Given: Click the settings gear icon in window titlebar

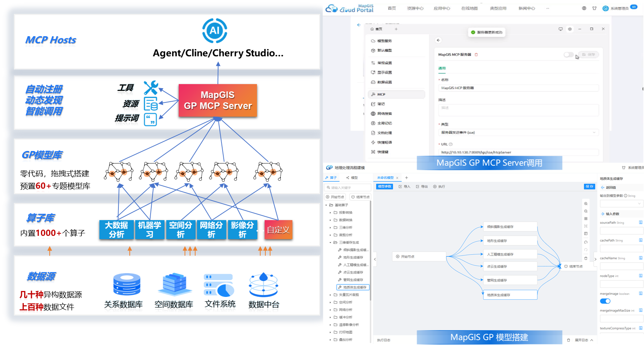Looking at the screenshot, I should tap(570, 29).
